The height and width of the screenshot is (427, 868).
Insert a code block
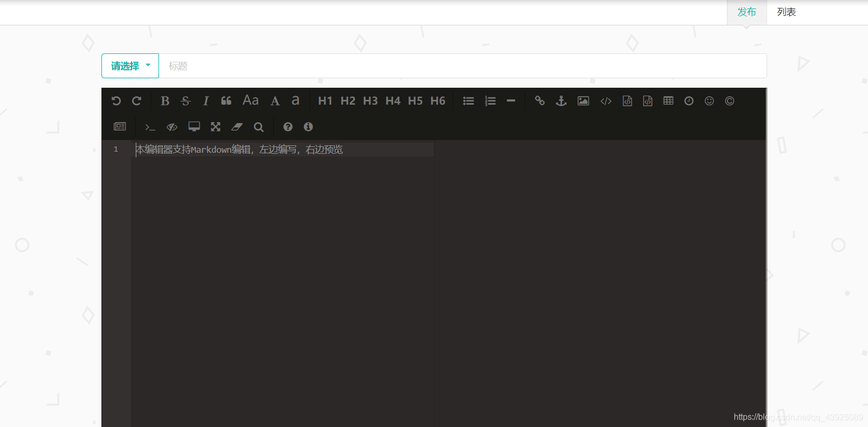click(648, 101)
